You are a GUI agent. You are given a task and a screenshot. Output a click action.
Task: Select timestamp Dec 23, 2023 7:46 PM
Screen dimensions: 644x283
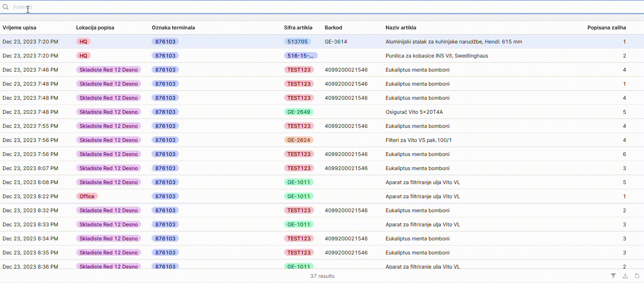tap(30, 70)
